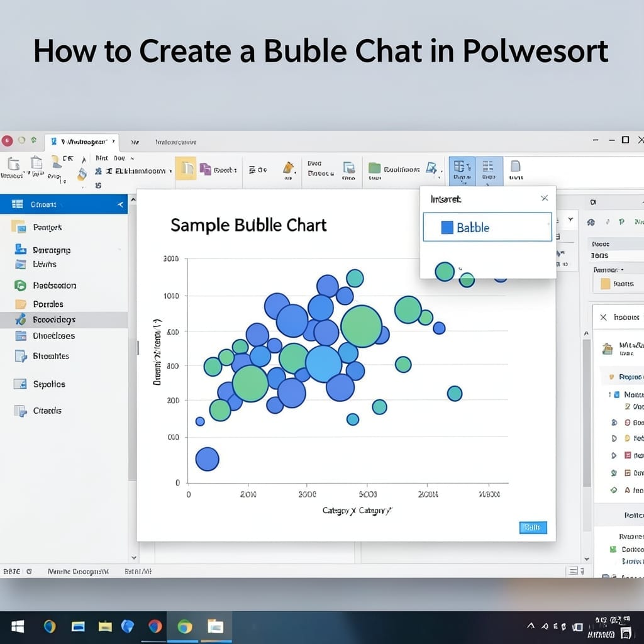The image size is (644, 644).
Task: Expand the right-panel row with the red square icon
Action: point(614,455)
